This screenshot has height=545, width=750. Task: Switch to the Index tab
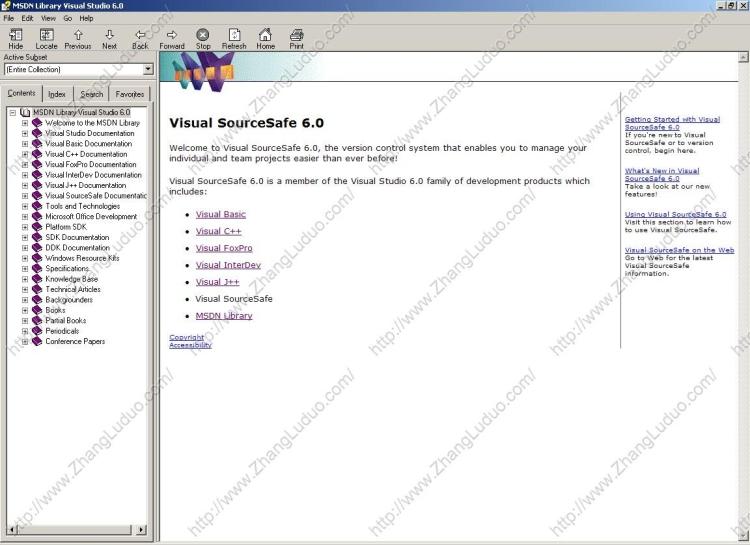(57, 94)
